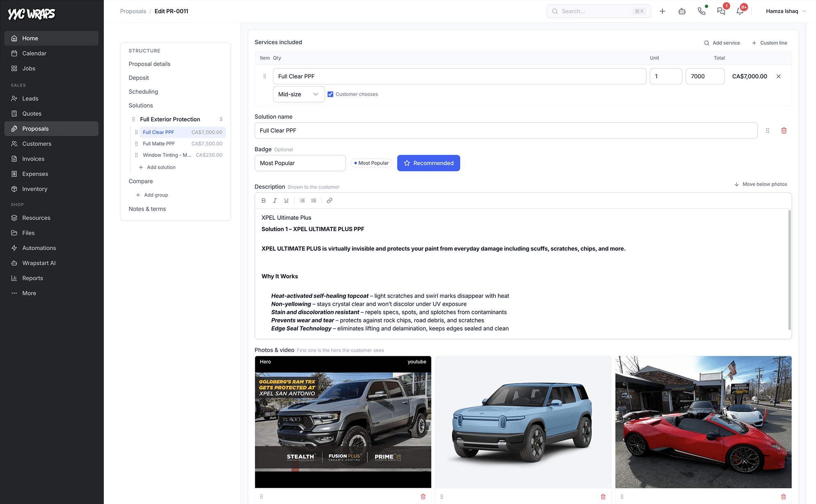Click Add group under Compare
The width and height of the screenshot is (816, 504).
[x=152, y=195]
